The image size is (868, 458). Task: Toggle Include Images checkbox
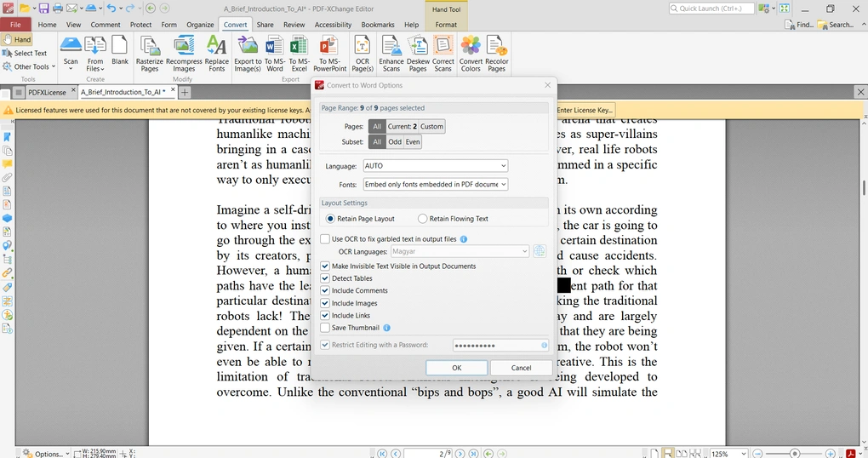point(325,303)
